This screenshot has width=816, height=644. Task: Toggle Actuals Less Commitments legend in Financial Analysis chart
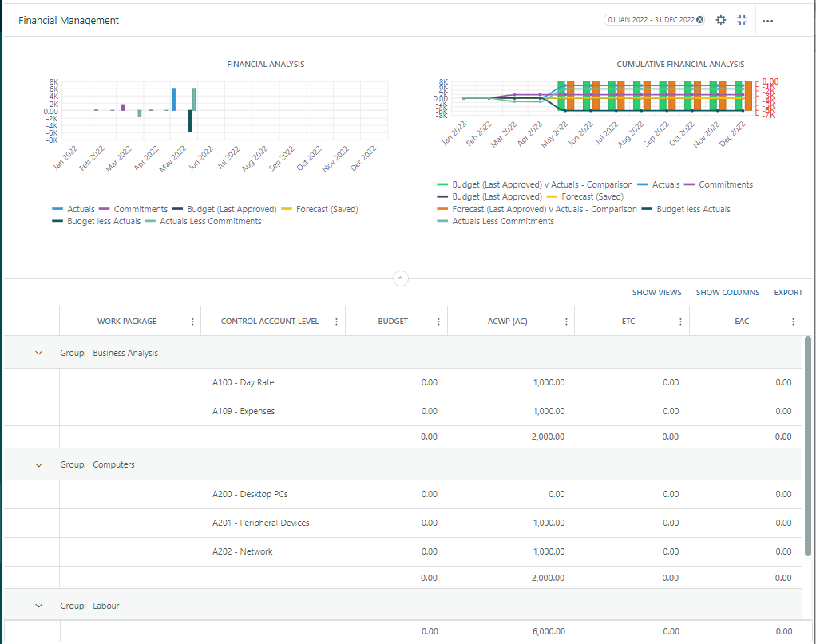pyautogui.click(x=203, y=221)
